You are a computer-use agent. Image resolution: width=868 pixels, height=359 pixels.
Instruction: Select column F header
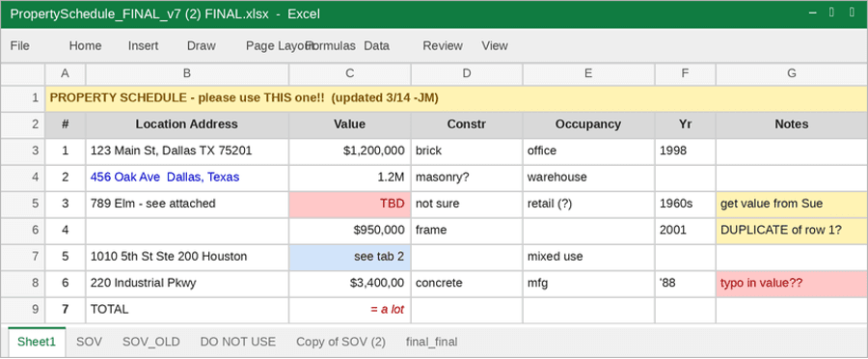(x=686, y=73)
